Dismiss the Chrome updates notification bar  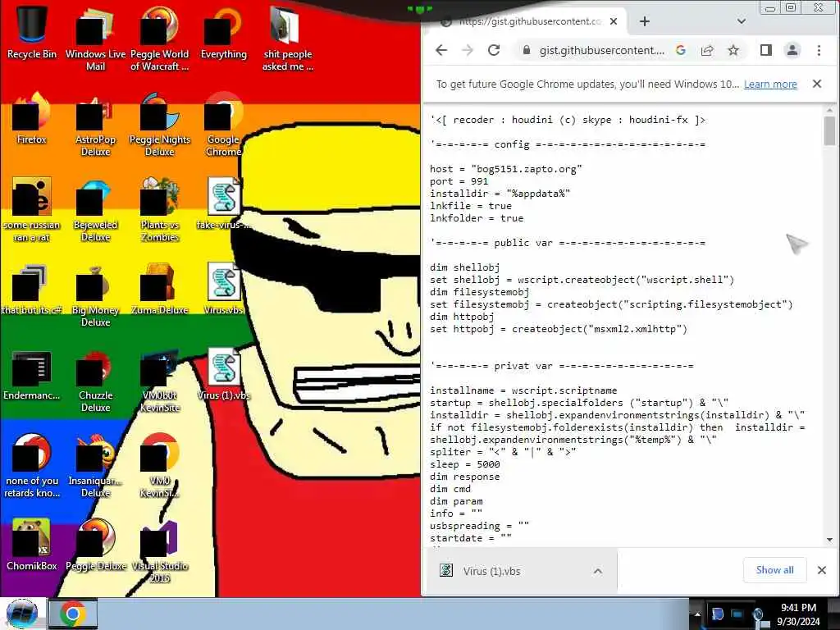click(817, 84)
